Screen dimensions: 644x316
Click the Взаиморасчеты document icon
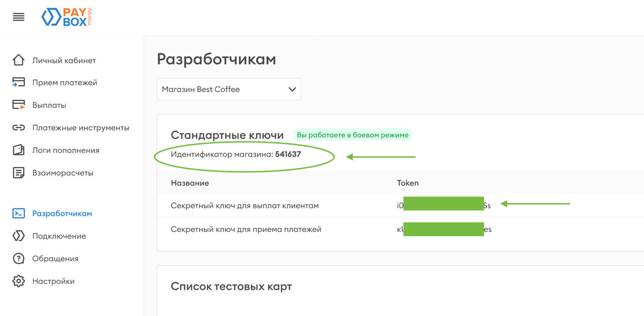(18, 173)
